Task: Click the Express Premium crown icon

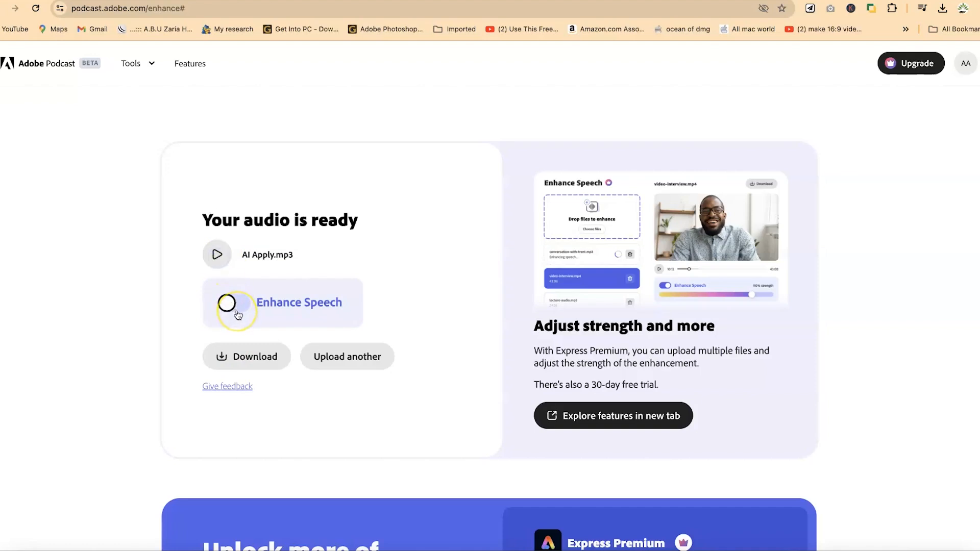Action: (x=683, y=542)
